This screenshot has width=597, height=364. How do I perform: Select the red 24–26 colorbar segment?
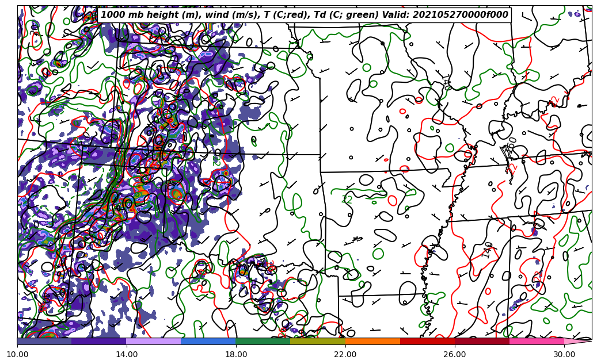(427, 341)
